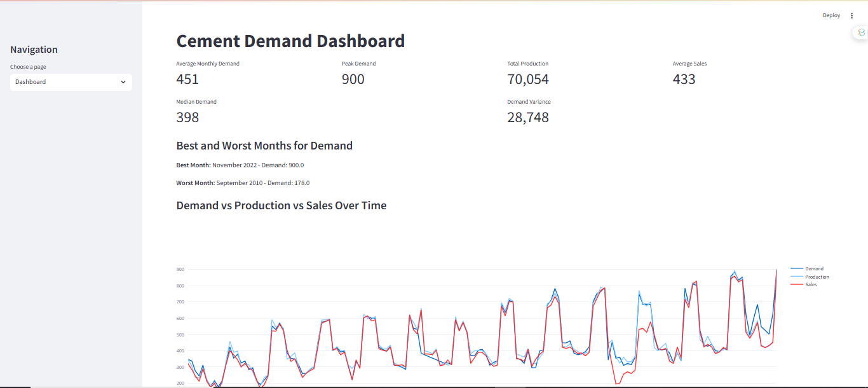Click the Demand Variance label

pyautogui.click(x=529, y=102)
